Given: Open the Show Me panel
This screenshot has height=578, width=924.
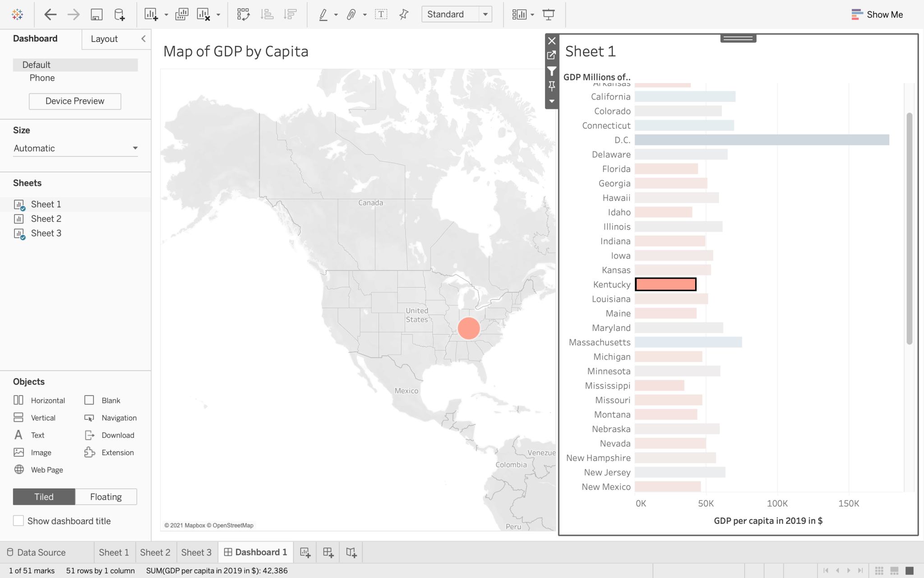Looking at the screenshot, I should 877,14.
